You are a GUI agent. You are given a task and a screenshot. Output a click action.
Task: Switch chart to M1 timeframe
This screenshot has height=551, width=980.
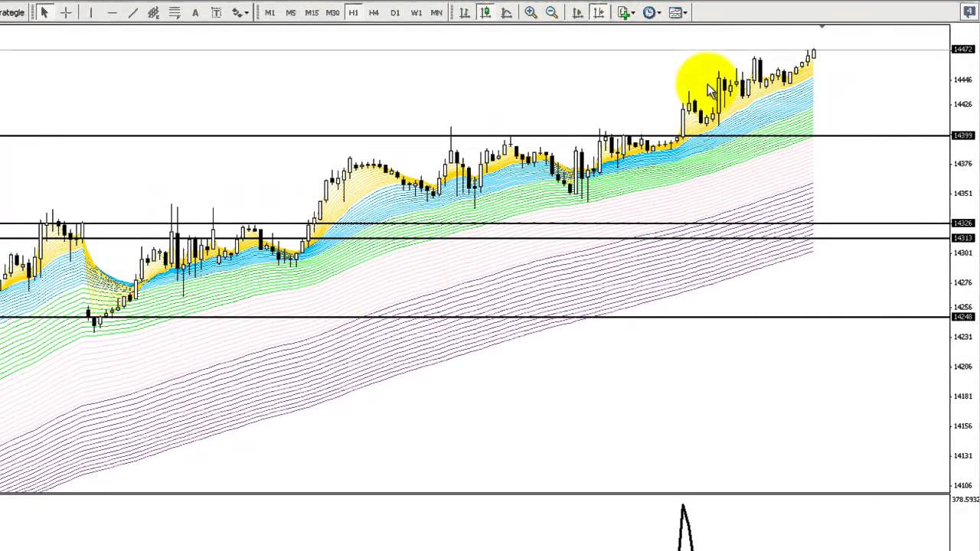(x=269, y=12)
